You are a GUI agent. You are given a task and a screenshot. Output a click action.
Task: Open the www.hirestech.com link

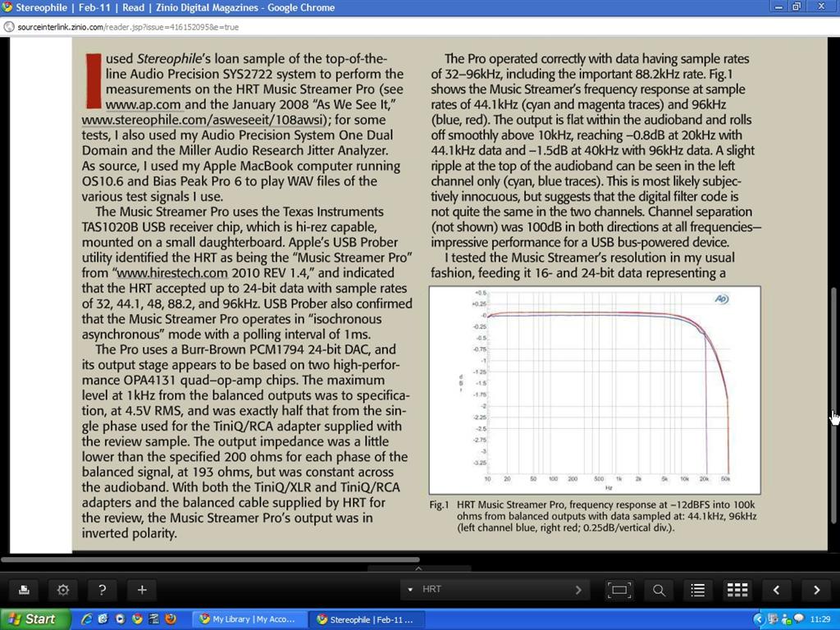coord(172,273)
